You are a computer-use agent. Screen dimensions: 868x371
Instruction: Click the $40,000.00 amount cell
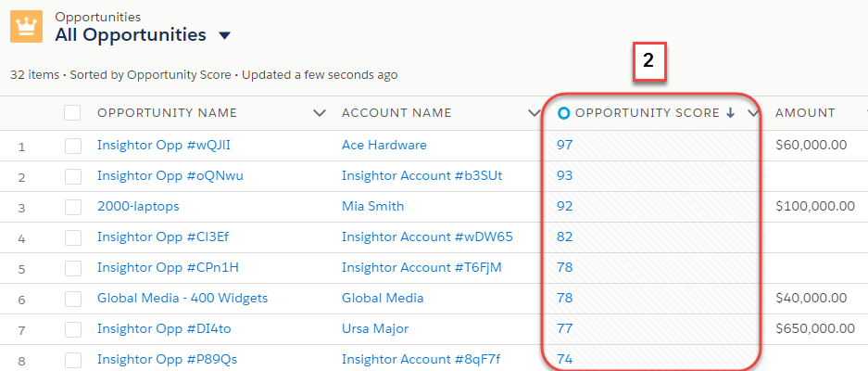point(811,299)
